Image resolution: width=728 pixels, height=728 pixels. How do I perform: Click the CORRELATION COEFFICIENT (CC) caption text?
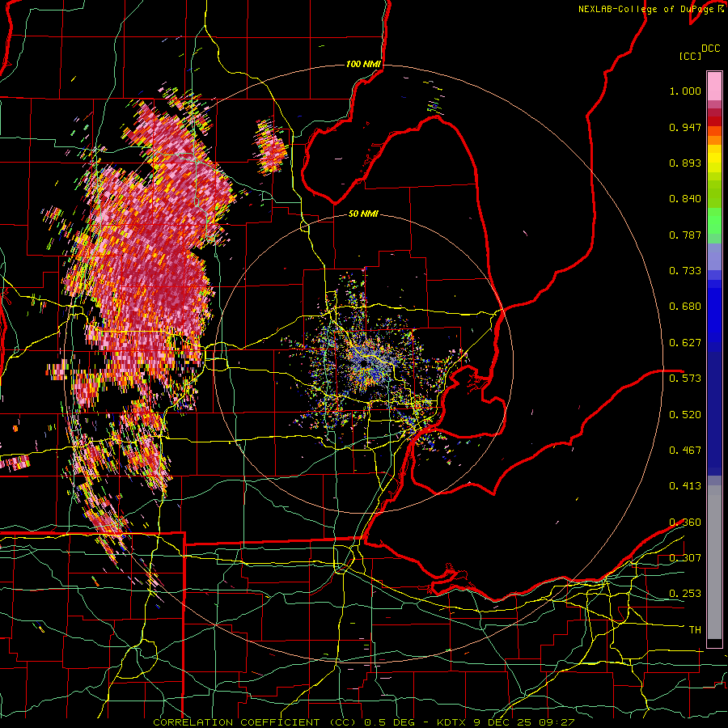(x=255, y=722)
